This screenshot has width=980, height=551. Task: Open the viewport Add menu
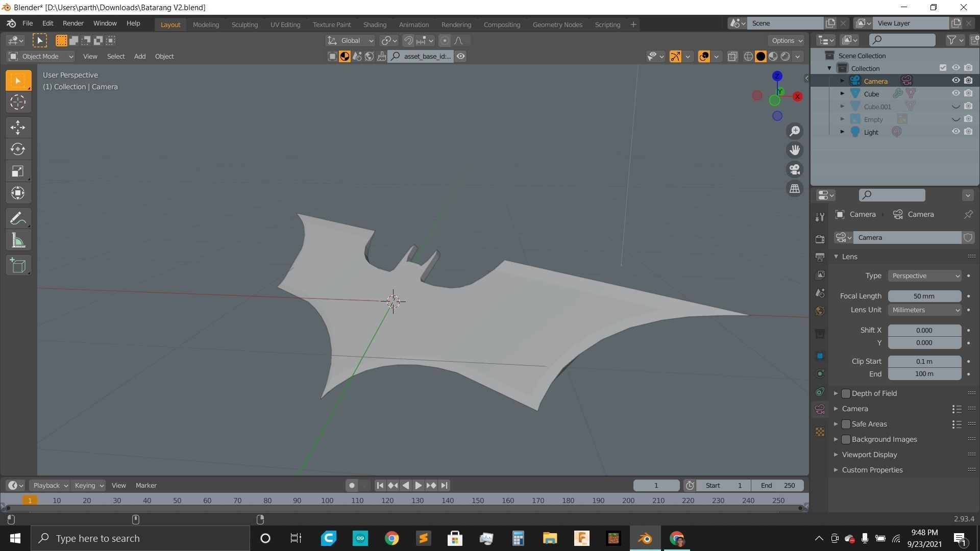pos(139,56)
